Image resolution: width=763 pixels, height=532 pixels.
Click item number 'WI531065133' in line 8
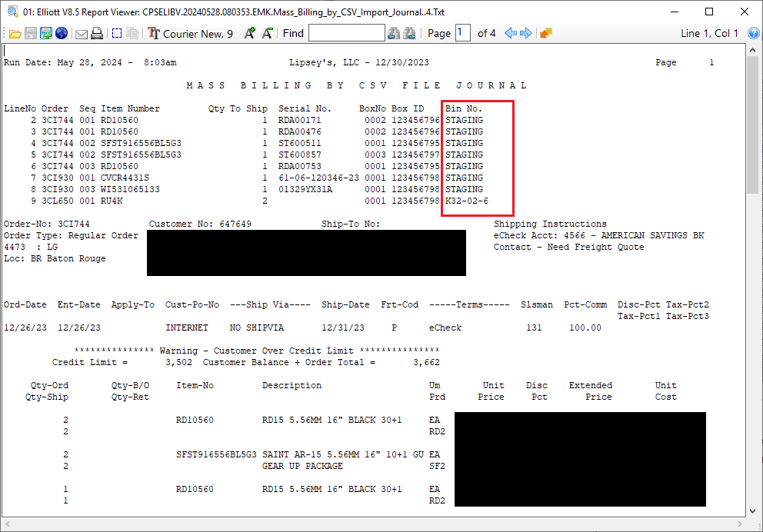coord(131,189)
